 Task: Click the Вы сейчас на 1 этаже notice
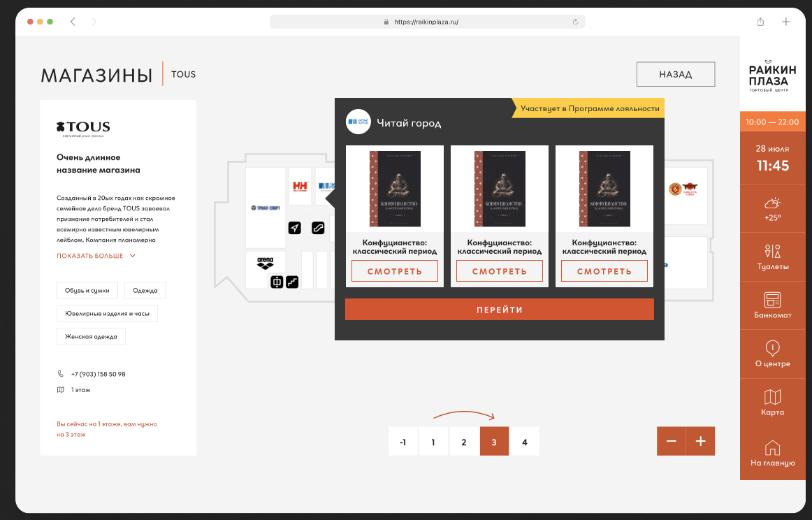pos(107,429)
